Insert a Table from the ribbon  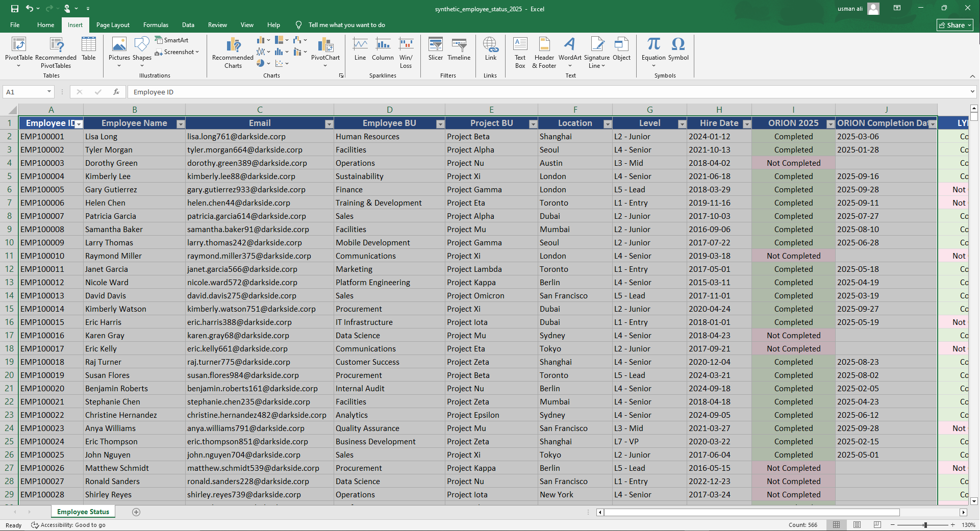tap(89, 49)
